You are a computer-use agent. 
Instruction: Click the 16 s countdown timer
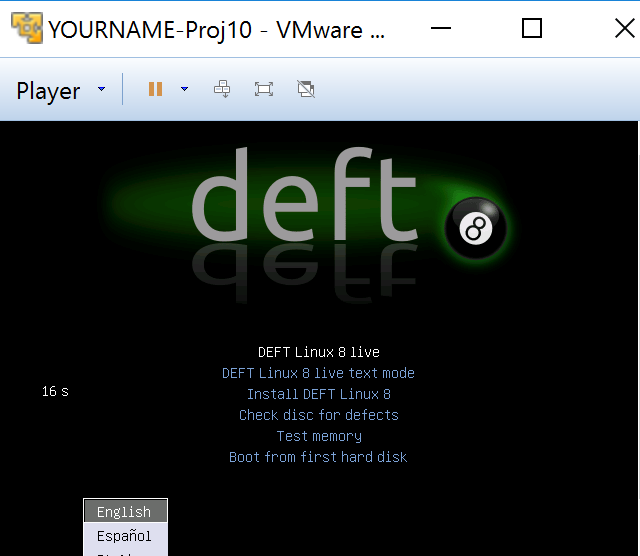click(x=55, y=391)
